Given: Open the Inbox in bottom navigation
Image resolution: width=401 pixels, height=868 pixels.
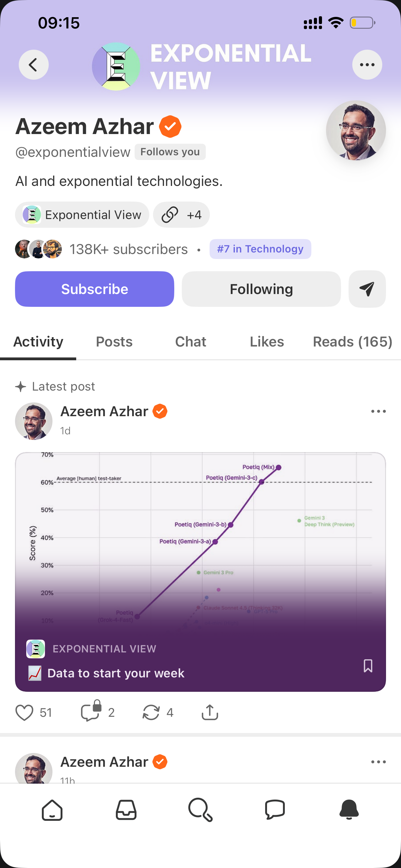Looking at the screenshot, I should point(126,810).
